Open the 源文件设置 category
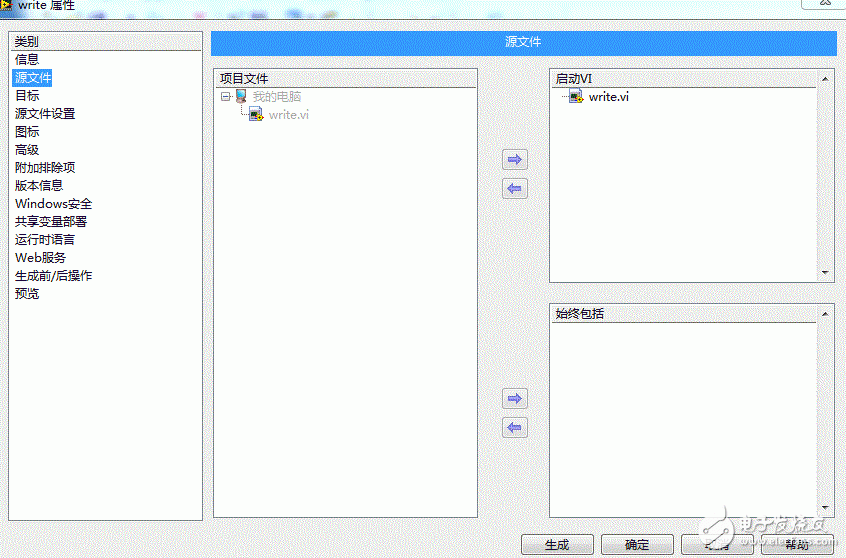The width and height of the screenshot is (846, 558). 45,114
